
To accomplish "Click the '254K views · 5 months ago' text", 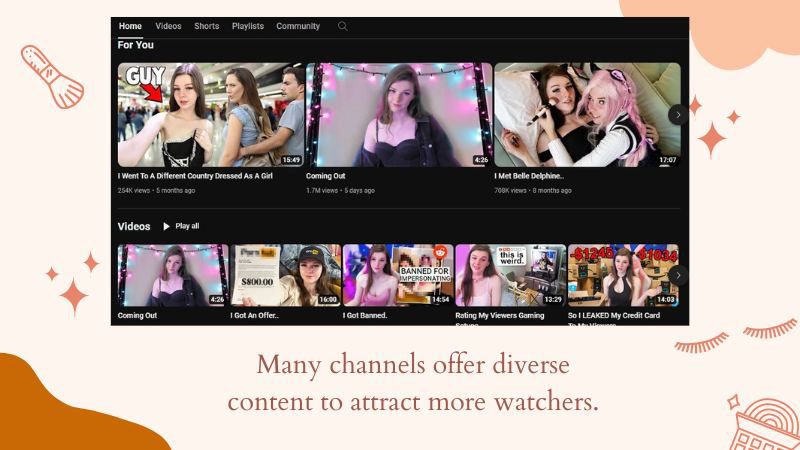I will 156,190.
